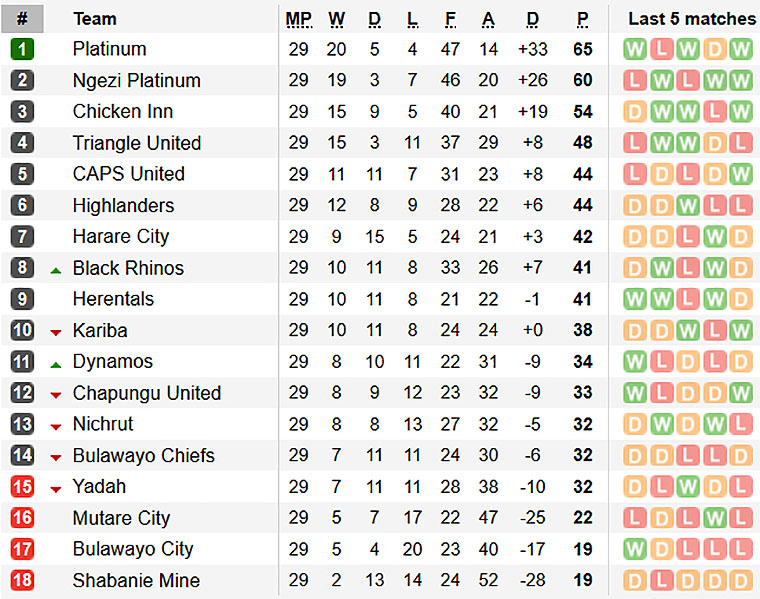
Task: Click the W wins column header
Action: point(336,19)
